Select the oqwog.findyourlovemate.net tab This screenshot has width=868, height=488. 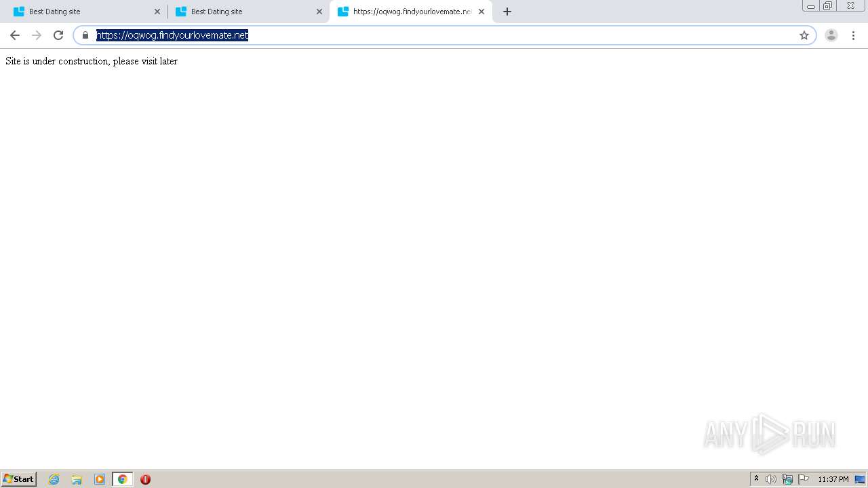411,12
